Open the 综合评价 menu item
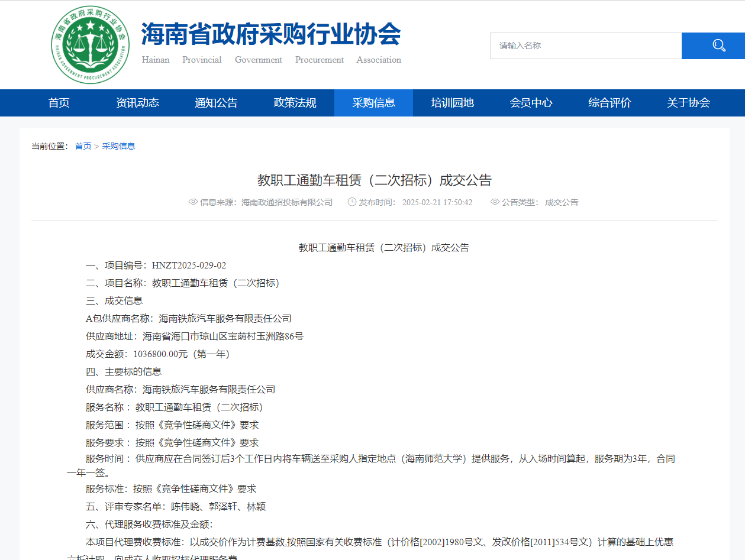This screenshot has width=745, height=560. [x=609, y=103]
